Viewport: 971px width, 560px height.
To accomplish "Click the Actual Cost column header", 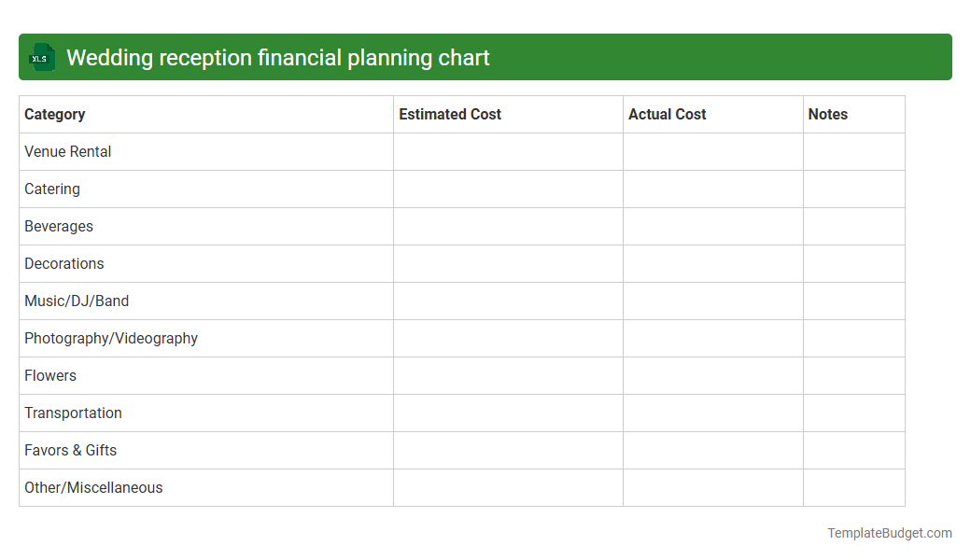I will click(668, 114).
